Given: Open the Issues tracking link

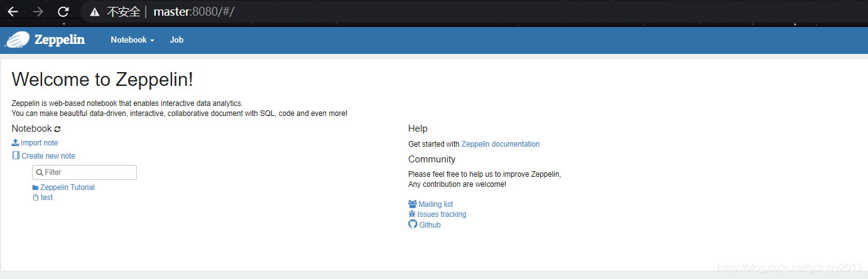Looking at the screenshot, I should (442, 214).
